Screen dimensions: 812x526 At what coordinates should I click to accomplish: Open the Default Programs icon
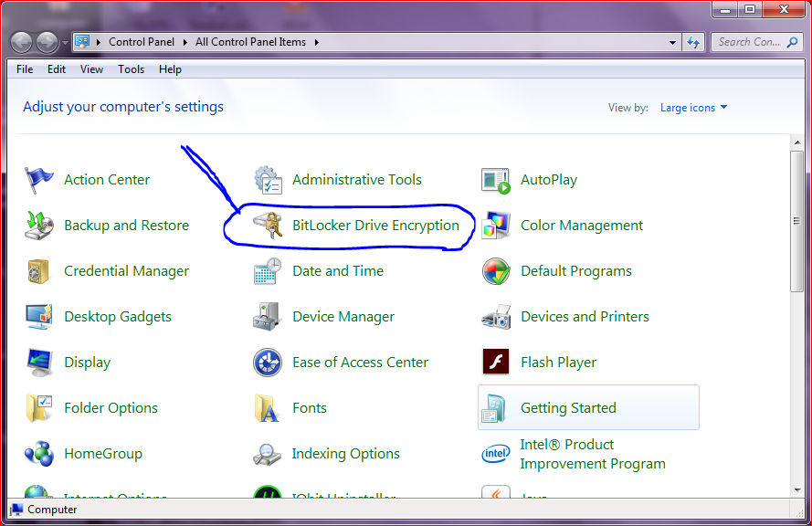496,271
